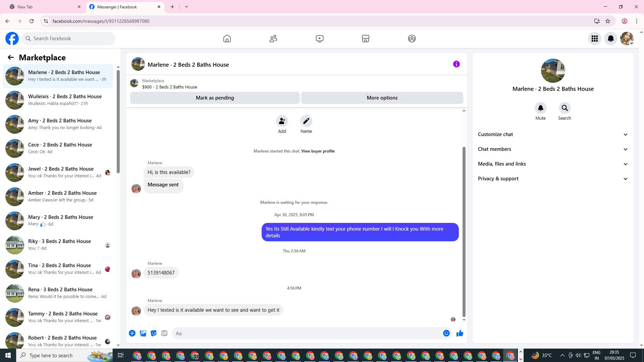This screenshot has height=362, width=644.
Task: Expand Media, files and links section
Action: click(x=553, y=164)
